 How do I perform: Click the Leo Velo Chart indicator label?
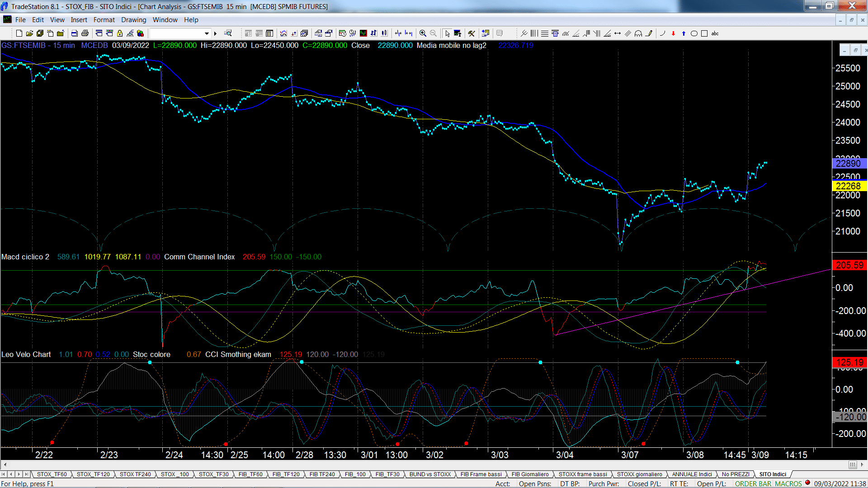26,354
